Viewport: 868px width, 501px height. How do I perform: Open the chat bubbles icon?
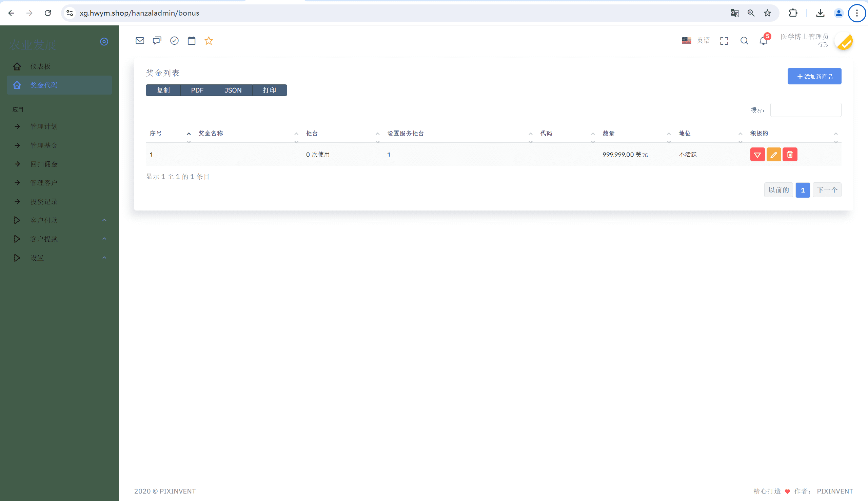click(x=157, y=41)
